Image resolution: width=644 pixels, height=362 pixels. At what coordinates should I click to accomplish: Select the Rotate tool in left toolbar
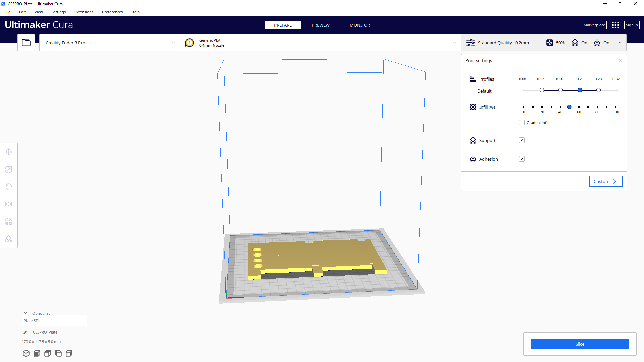pos(9,187)
